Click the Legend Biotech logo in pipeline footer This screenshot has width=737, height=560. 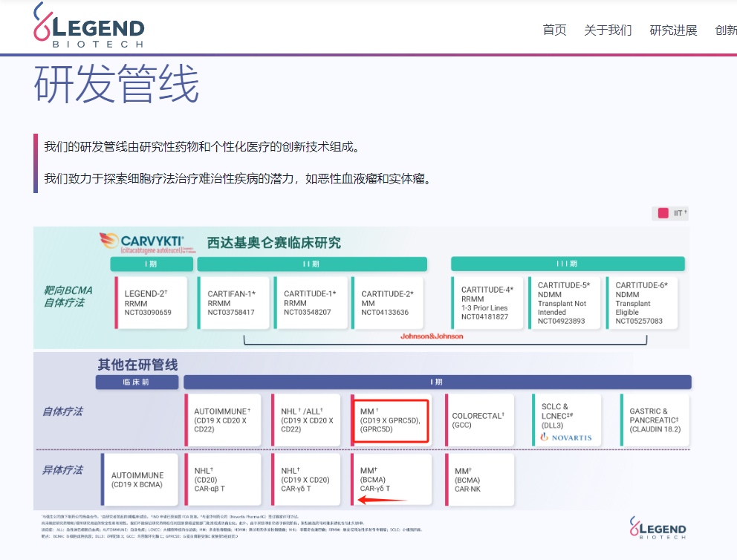[x=658, y=528]
